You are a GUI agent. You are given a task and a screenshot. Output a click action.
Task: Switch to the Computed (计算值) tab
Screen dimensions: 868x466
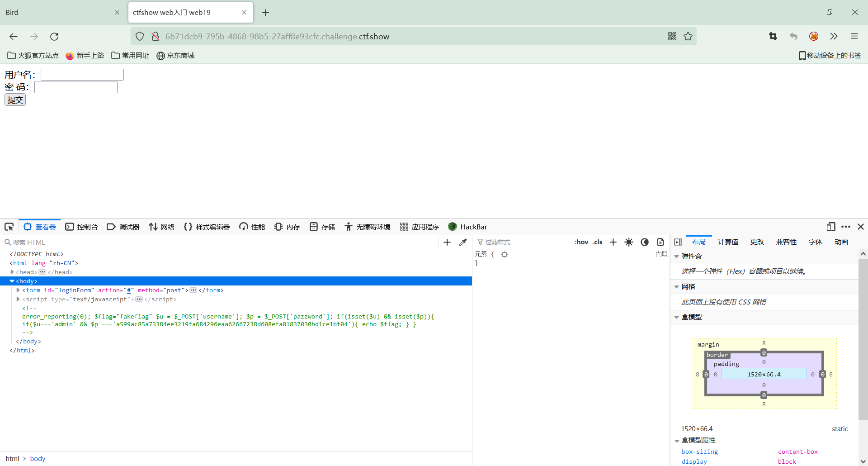pyautogui.click(x=728, y=242)
